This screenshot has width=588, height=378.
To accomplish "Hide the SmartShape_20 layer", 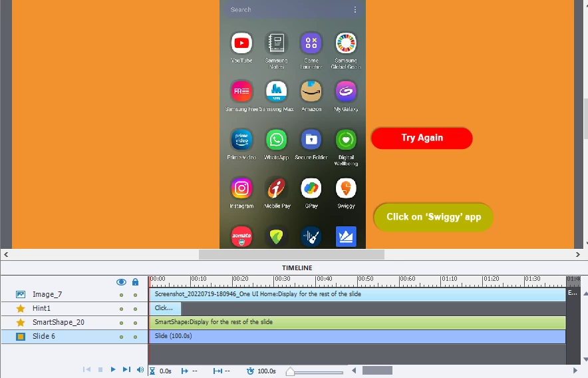I will tap(121, 323).
